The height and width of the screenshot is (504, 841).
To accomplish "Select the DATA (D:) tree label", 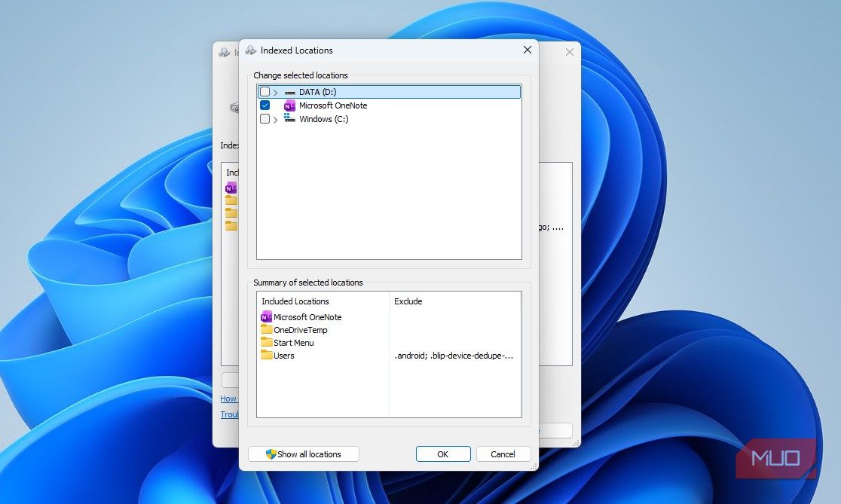I will pyautogui.click(x=317, y=92).
